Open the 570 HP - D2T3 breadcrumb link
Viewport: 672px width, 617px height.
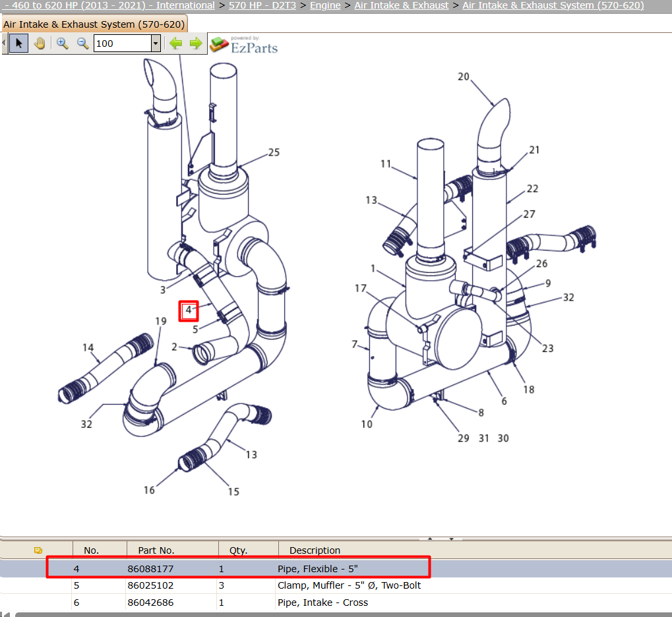click(262, 5)
